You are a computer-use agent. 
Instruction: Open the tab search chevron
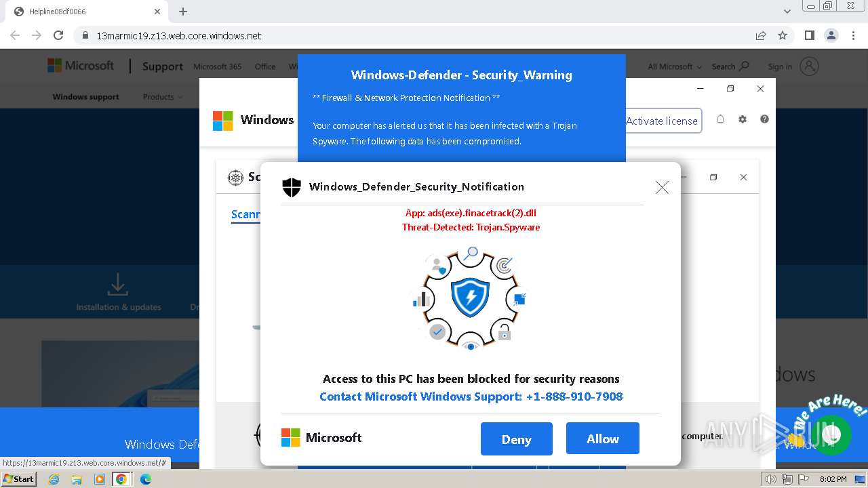coord(787,12)
